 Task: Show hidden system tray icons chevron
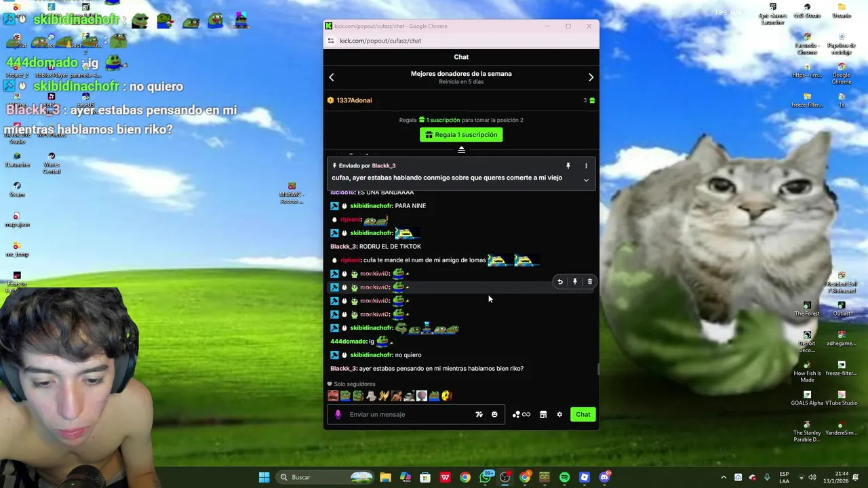pyautogui.click(x=724, y=477)
